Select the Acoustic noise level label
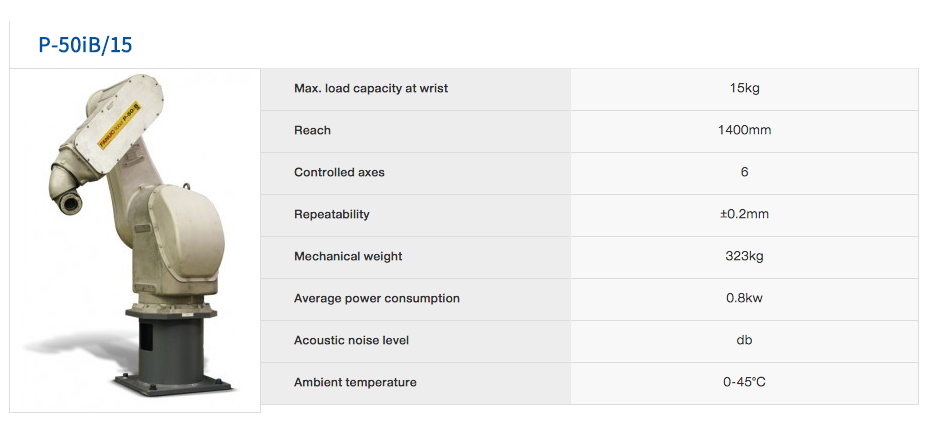 [351, 340]
